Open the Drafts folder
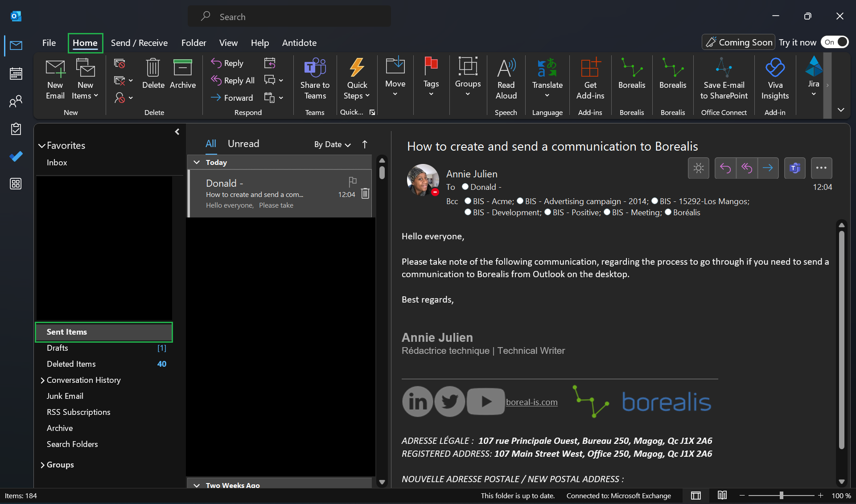The width and height of the screenshot is (856, 504). click(103, 348)
